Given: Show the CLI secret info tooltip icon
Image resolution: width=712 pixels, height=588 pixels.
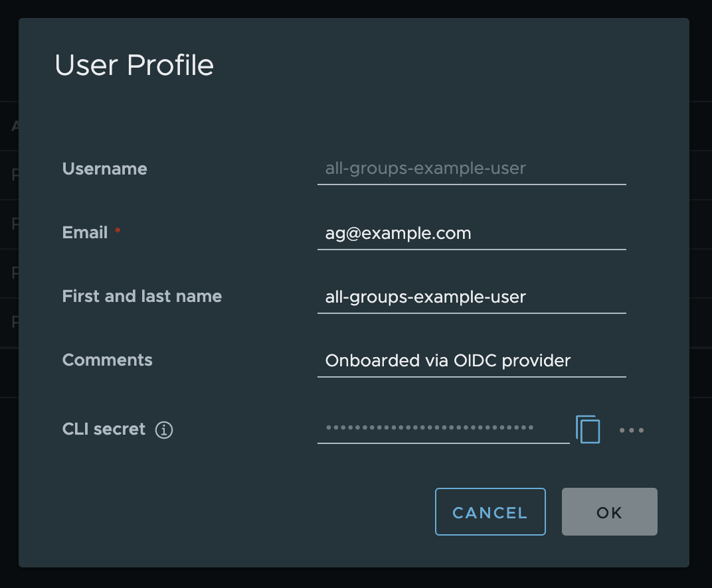Looking at the screenshot, I should (x=164, y=430).
